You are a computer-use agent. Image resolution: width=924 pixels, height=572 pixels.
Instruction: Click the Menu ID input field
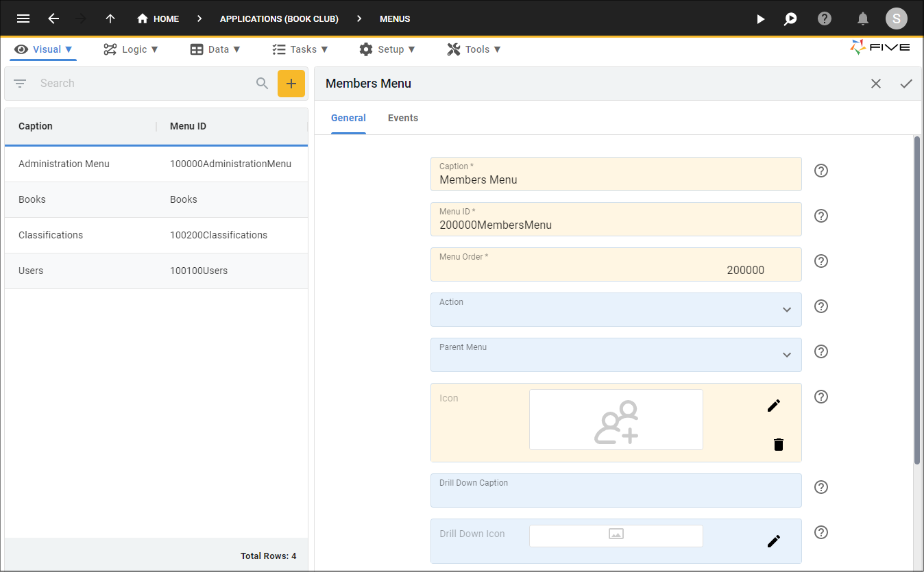pos(616,219)
